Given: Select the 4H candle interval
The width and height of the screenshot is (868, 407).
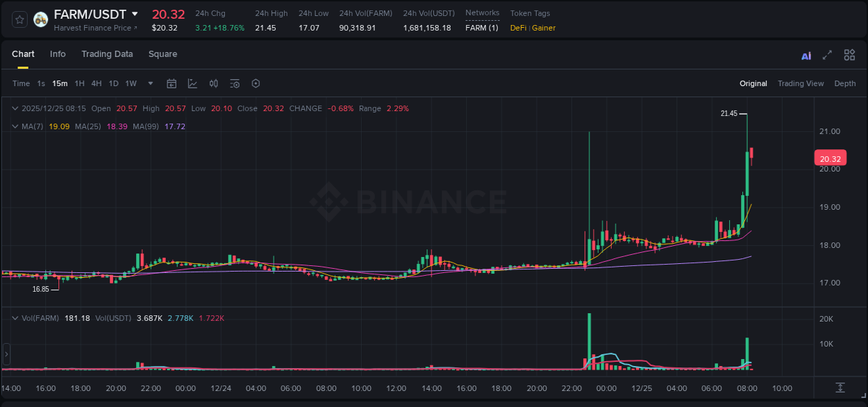Looking at the screenshot, I should pyautogui.click(x=96, y=83).
